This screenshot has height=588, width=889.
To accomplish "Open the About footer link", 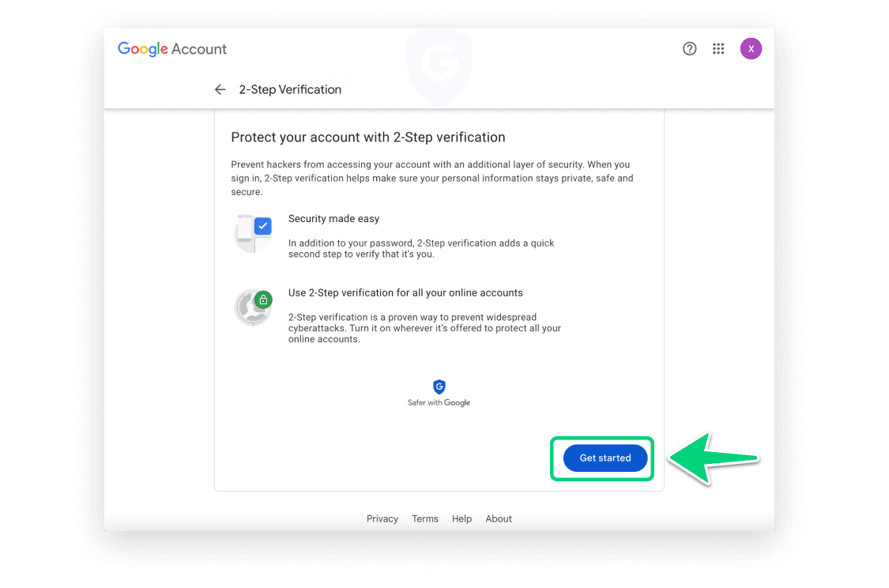I will coord(499,518).
